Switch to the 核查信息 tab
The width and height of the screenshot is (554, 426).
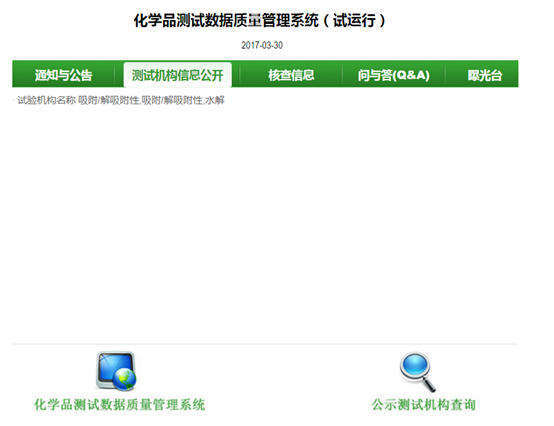pyautogui.click(x=291, y=75)
